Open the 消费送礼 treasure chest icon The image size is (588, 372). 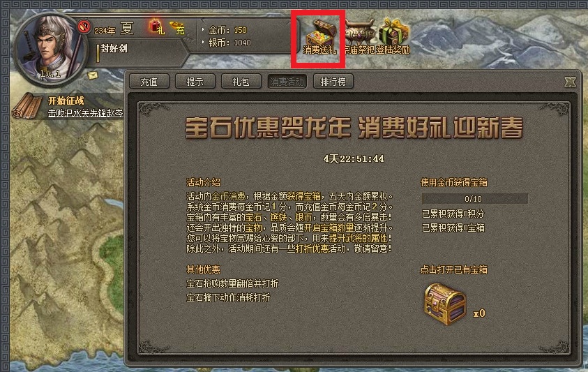click(x=319, y=37)
